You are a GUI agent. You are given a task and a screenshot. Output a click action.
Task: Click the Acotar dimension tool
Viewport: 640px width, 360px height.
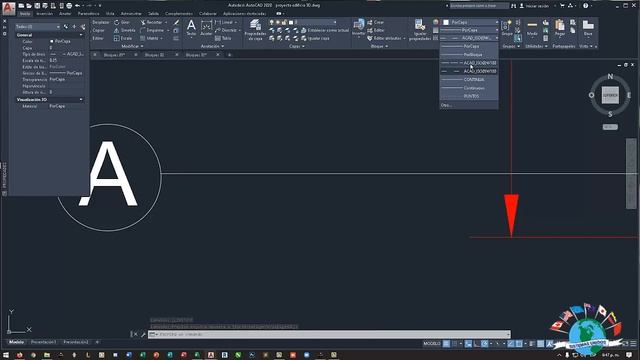coord(206,28)
